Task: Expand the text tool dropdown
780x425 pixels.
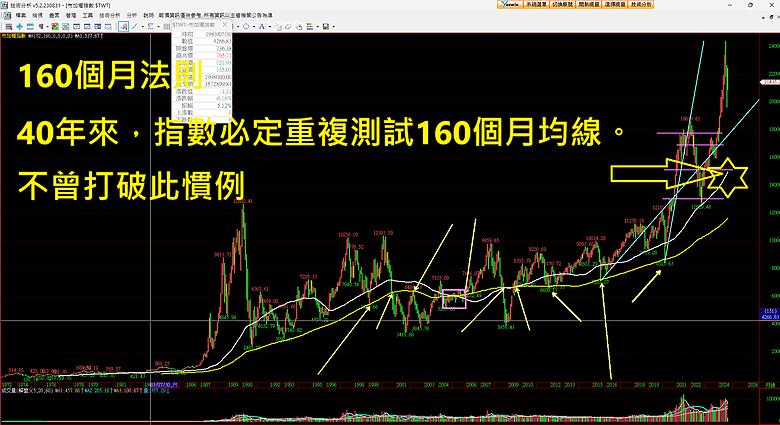Action: coord(270,26)
